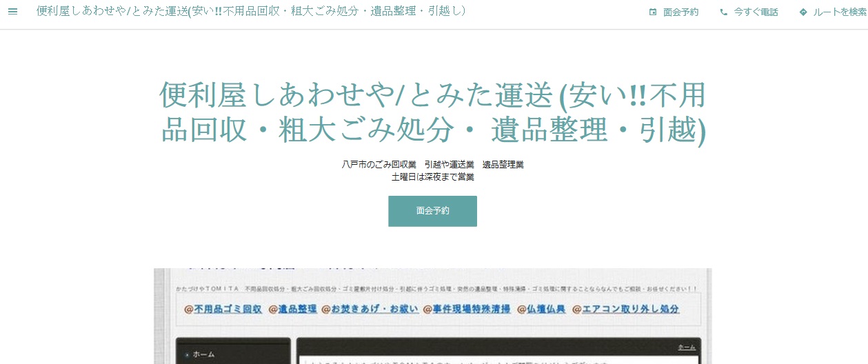Click the site title in header bar
This screenshot has height=364, width=868.
click(251, 12)
